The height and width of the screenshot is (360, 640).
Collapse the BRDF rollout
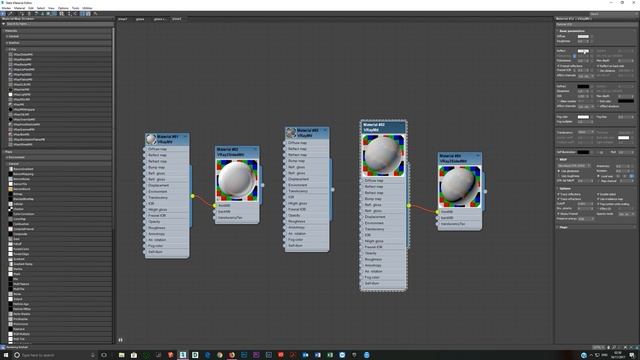pyautogui.click(x=558, y=160)
